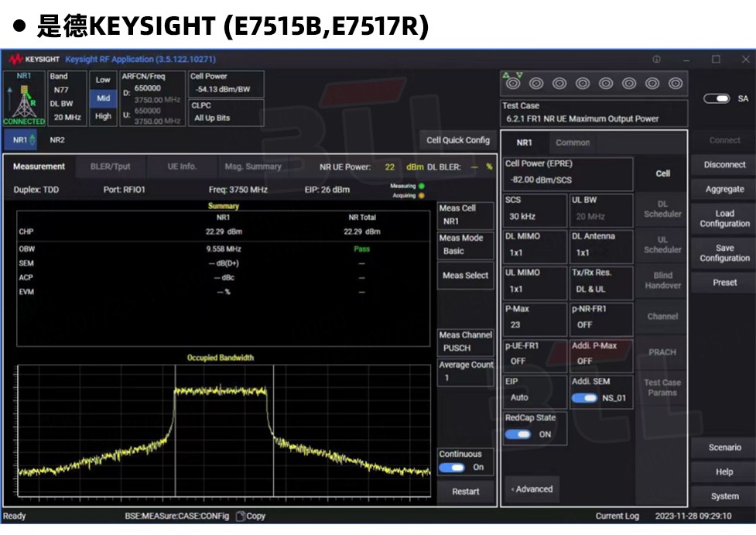756x535 pixels.
Task: Select the fifth RF port connector icon
Action: point(606,84)
